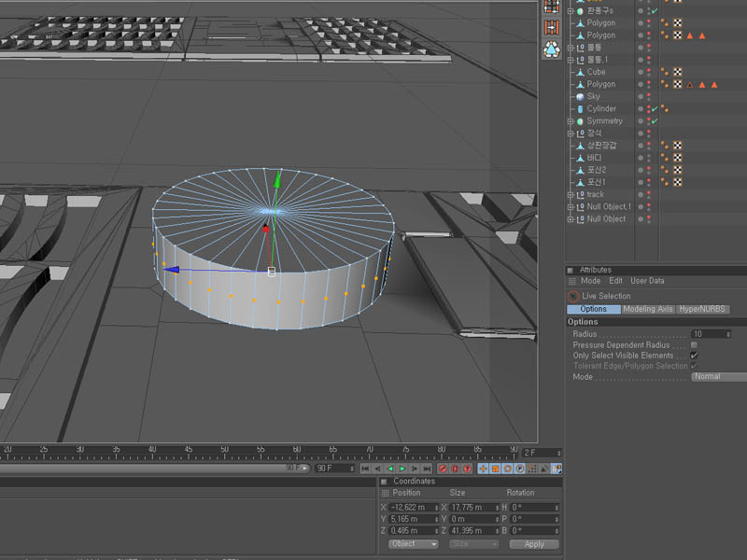
Task: Enable Pressure Dependent Radius checkbox
Action: point(694,345)
